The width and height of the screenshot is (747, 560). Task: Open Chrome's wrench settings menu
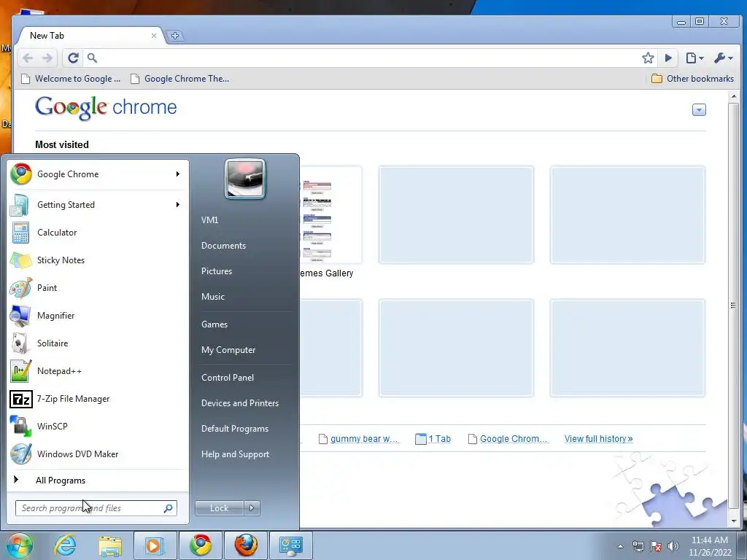tap(723, 58)
